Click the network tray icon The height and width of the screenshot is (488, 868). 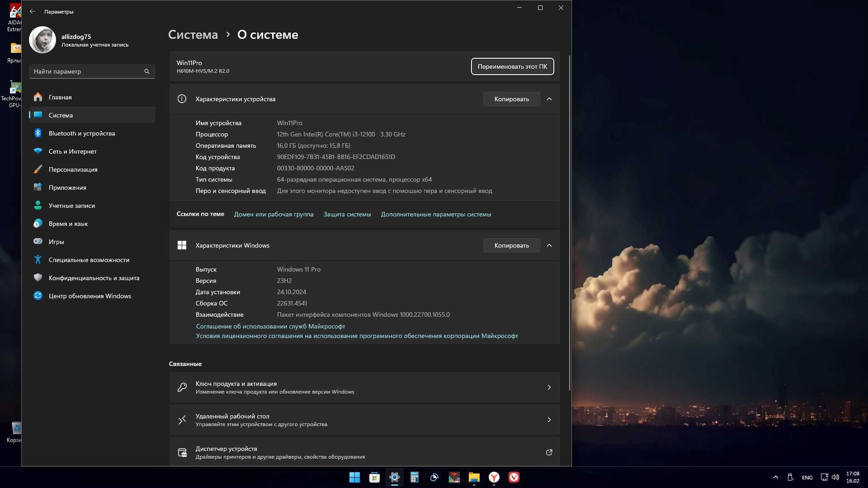click(x=824, y=477)
